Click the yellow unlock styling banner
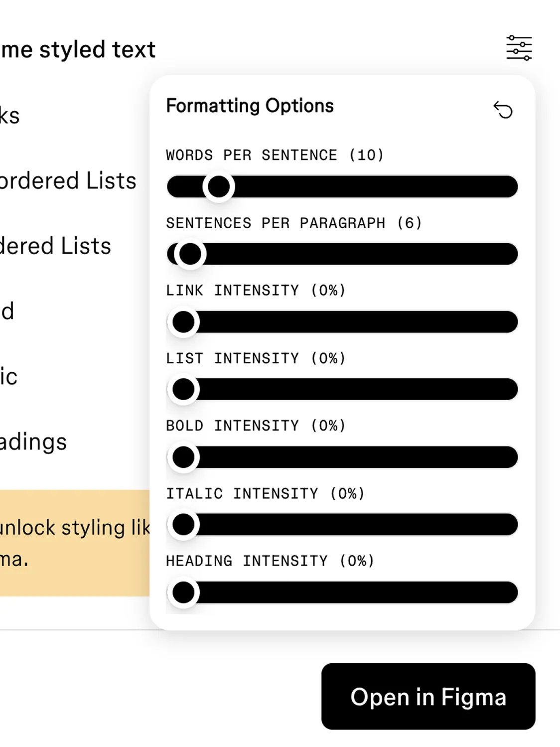 point(75,543)
